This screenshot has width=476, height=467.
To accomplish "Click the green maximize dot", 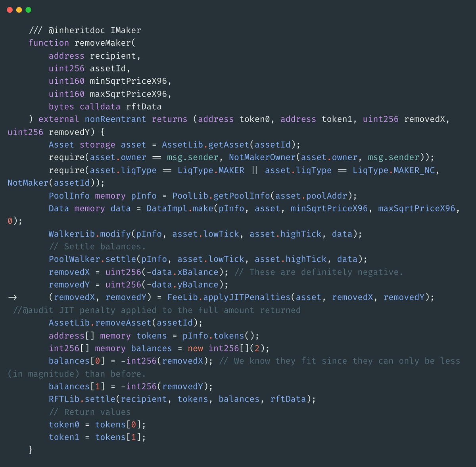I will [29, 10].
